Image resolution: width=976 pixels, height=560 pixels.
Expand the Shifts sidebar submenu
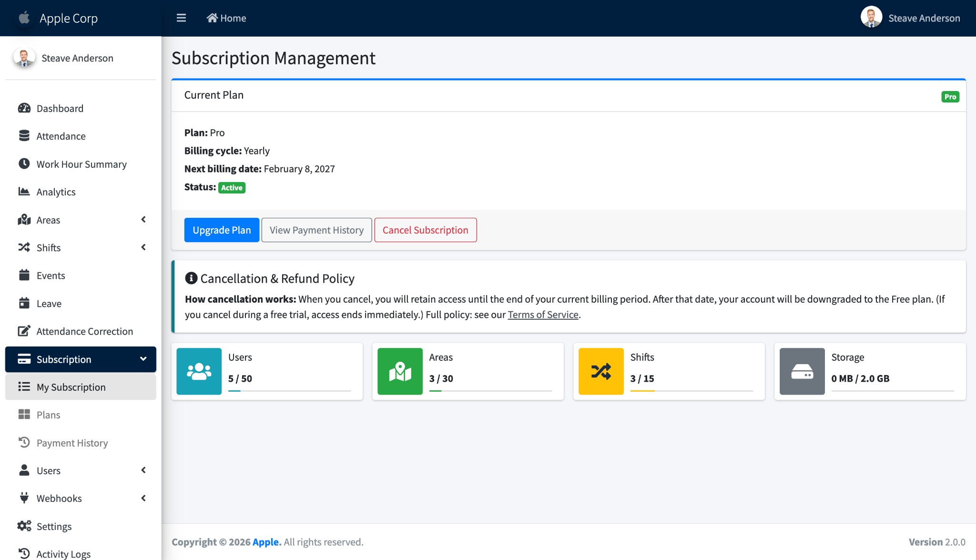143,247
